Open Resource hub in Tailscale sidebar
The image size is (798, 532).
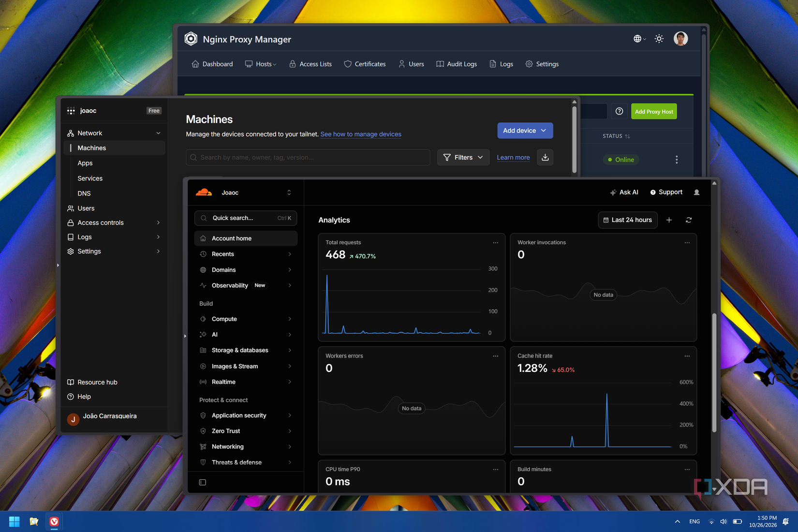92,382
